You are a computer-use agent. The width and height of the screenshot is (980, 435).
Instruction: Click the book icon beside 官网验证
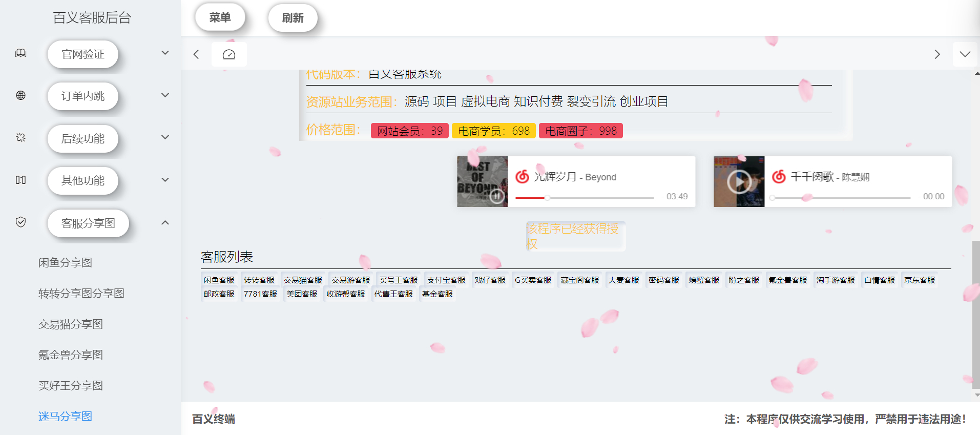(20, 53)
